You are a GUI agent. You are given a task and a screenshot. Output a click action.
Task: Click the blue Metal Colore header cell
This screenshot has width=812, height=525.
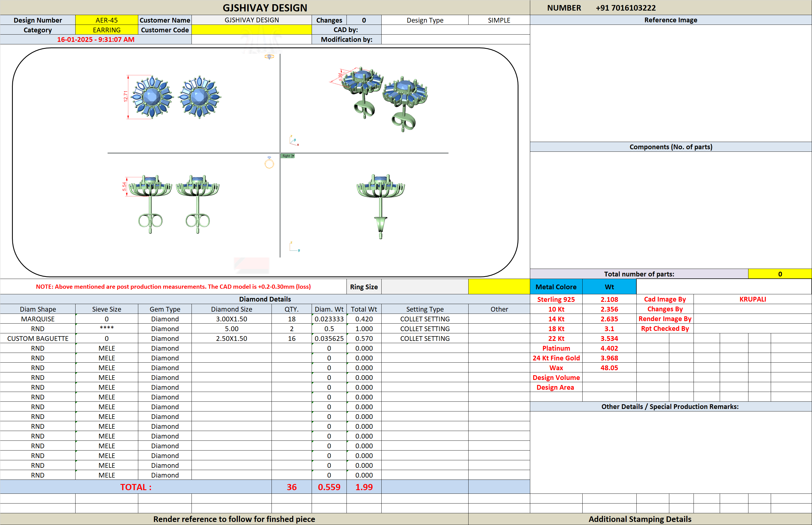[x=556, y=287]
